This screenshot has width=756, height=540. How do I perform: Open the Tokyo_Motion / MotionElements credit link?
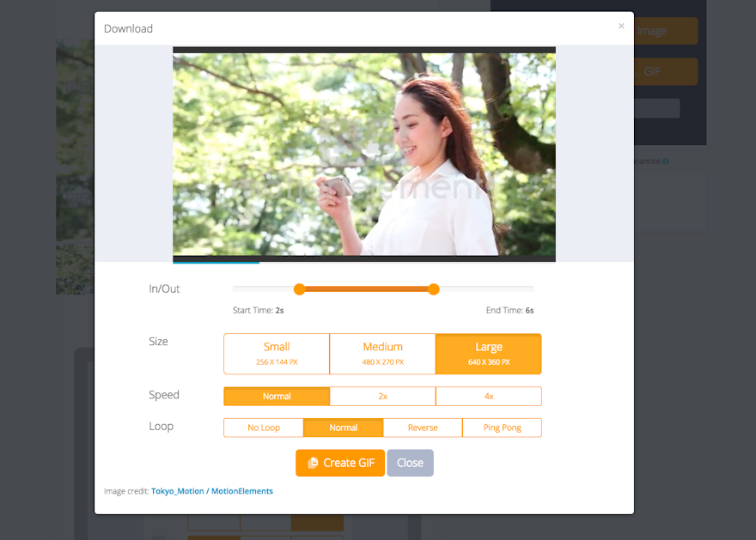coord(211,491)
